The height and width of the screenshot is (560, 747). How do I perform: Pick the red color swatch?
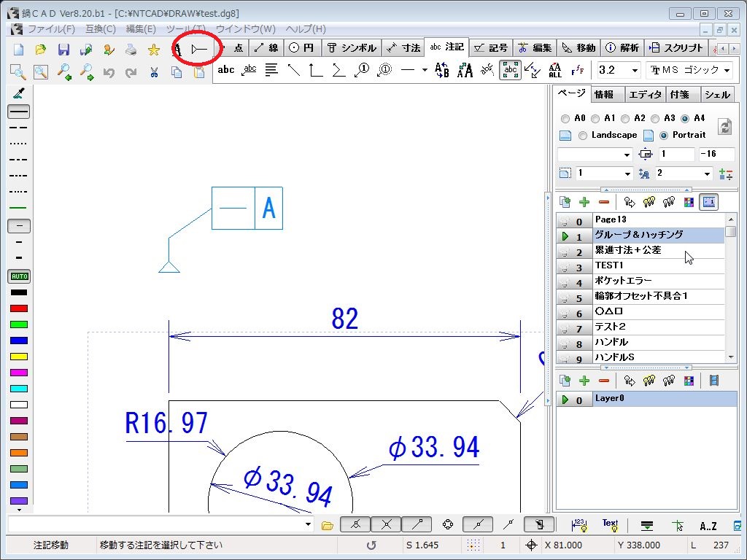coord(19,308)
